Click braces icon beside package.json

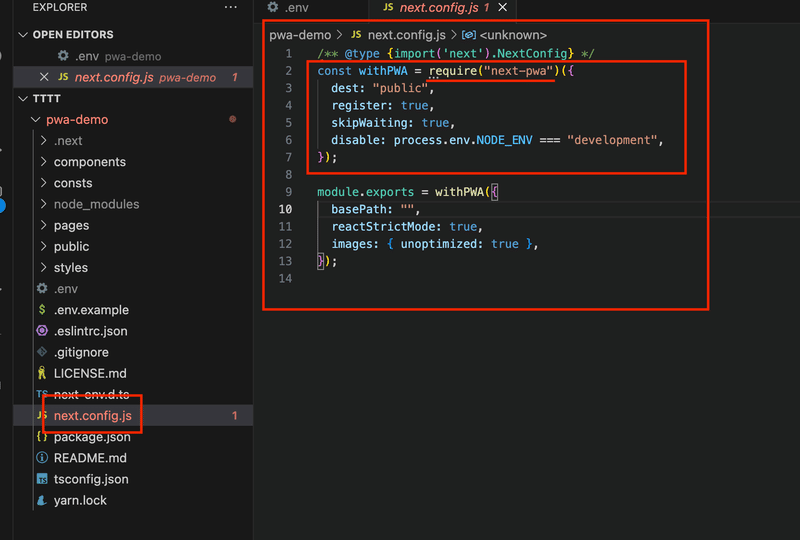coord(42,437)
